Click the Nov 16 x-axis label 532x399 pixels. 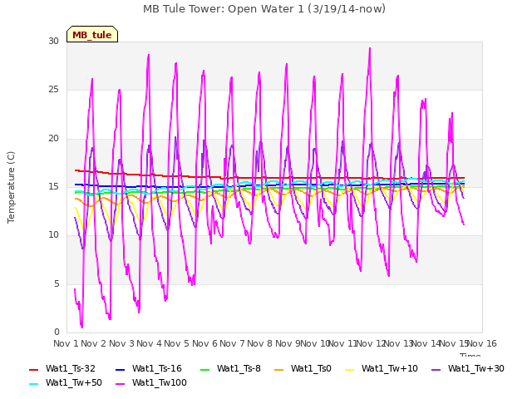tap(482, 343)
